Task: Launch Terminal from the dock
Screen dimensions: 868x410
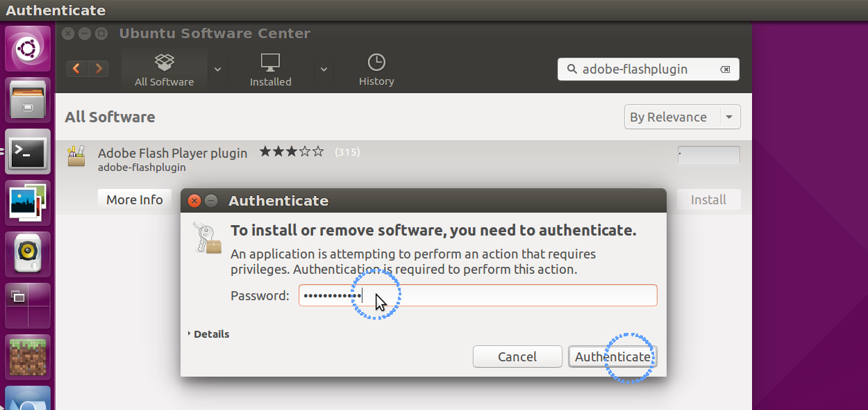Action: pyautogui.click(x=28, y=151)
